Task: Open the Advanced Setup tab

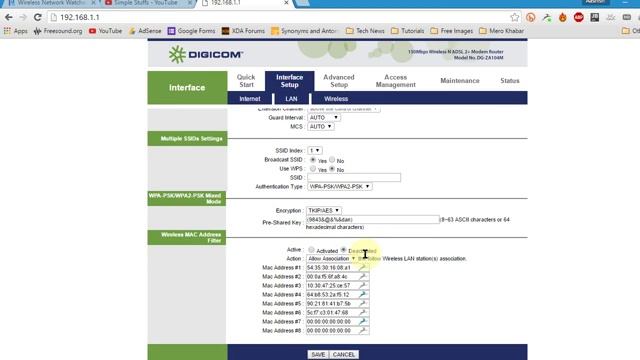Action: (x=339, y=81)
